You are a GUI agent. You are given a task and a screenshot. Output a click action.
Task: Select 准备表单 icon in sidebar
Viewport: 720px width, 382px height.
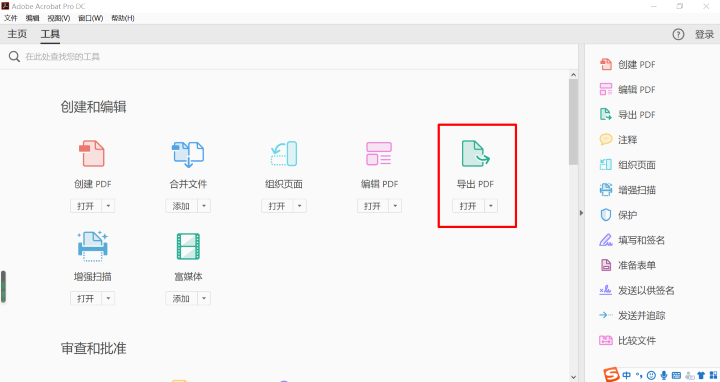tap(606, 265)
